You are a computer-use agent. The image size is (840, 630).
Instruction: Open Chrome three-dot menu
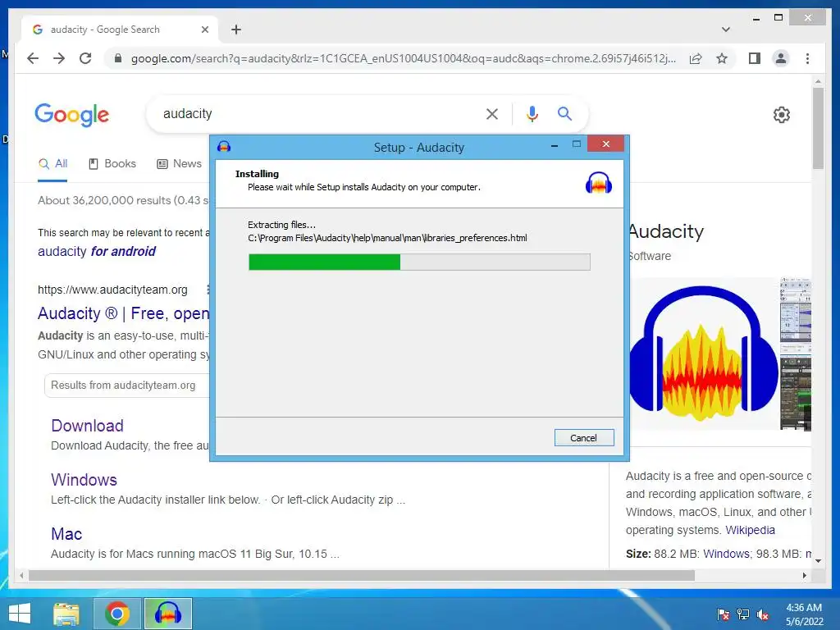807,58
